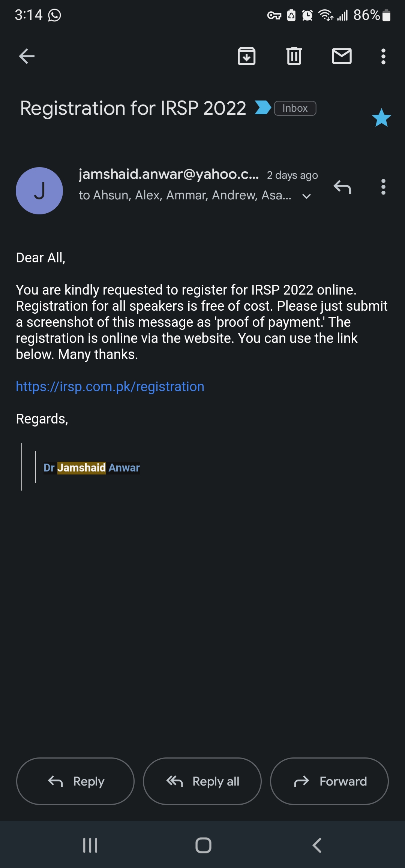Image resolution: width=405 pixels, height=868 pixels.
Task: Mark the email as unread
Action: pyautogui.click(x=342, y=57)
